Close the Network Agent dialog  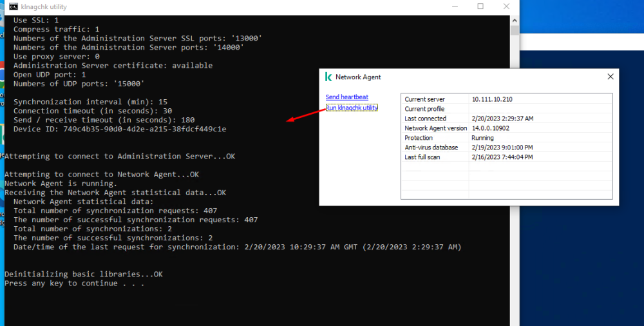click(x=611, y=77)
